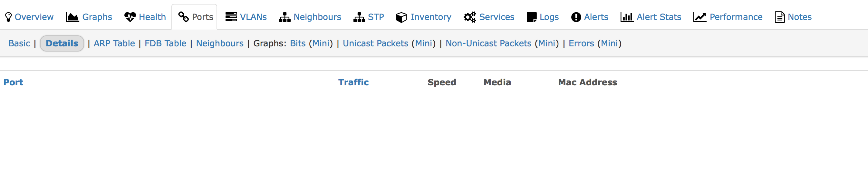868x170 pixels.
Task: Click the Overview lightbulb icon
Action: [8, 17]
